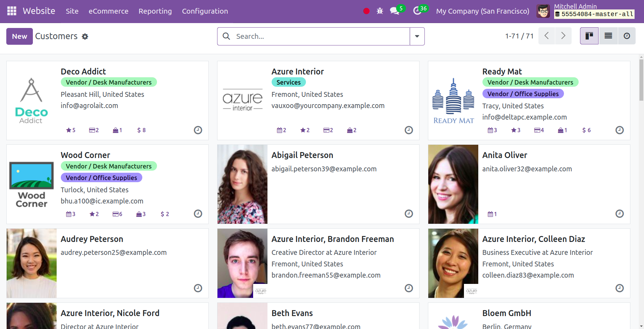Screen dimensions: 644x329
Task: Open conversations via the chat bubble icon
Action: tap(394, 11)
